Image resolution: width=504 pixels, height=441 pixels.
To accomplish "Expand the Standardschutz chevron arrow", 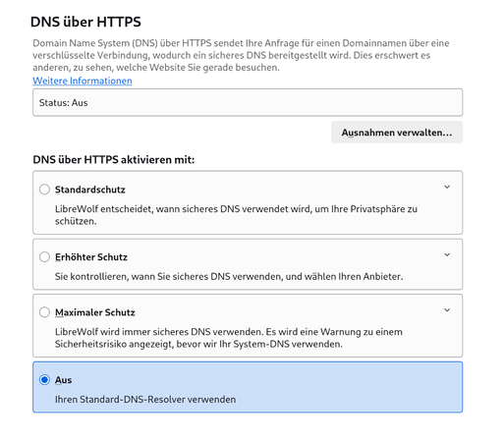I will click(447, 187).
